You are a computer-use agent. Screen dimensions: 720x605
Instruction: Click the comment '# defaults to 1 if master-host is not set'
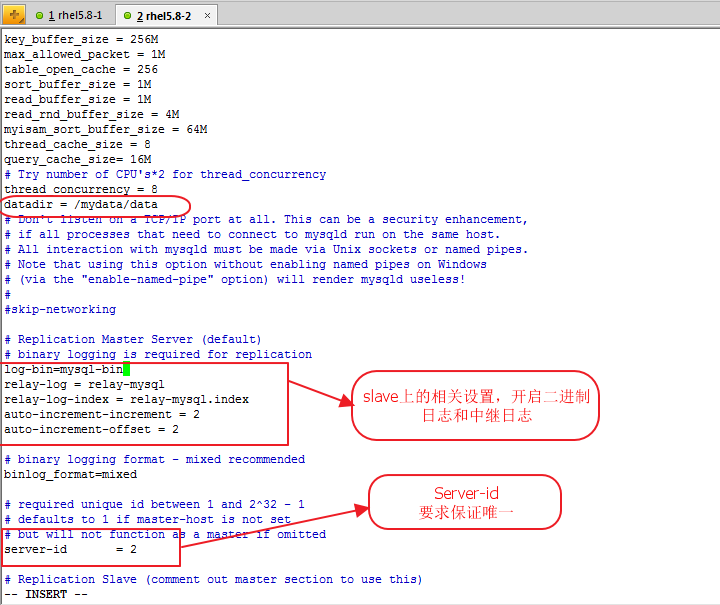tap(147, 520)
